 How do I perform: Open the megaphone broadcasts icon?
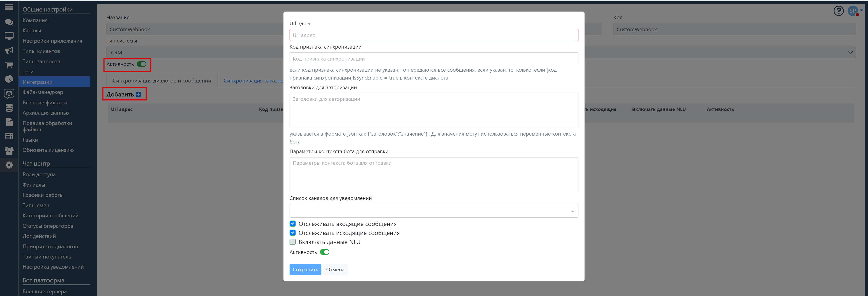pos(9,51)
